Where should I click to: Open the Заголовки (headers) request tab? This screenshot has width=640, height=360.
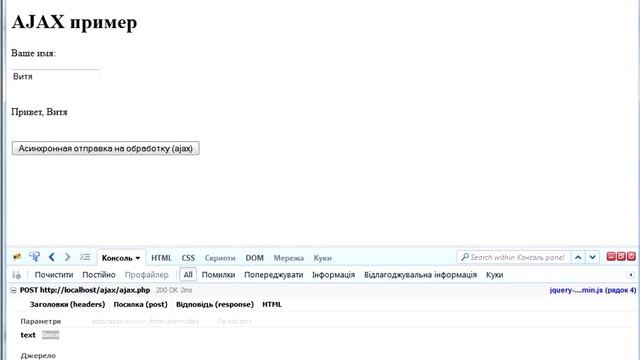(67, 304)
